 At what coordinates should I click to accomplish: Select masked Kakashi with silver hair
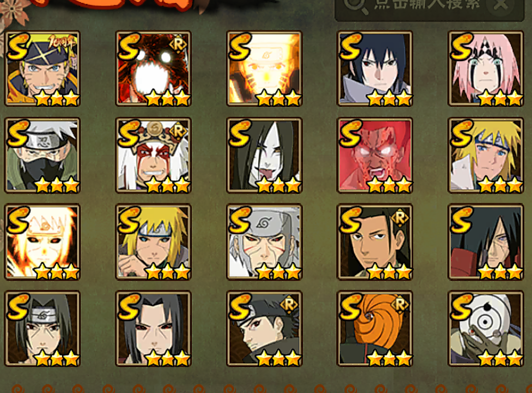[x=42, y=155]
